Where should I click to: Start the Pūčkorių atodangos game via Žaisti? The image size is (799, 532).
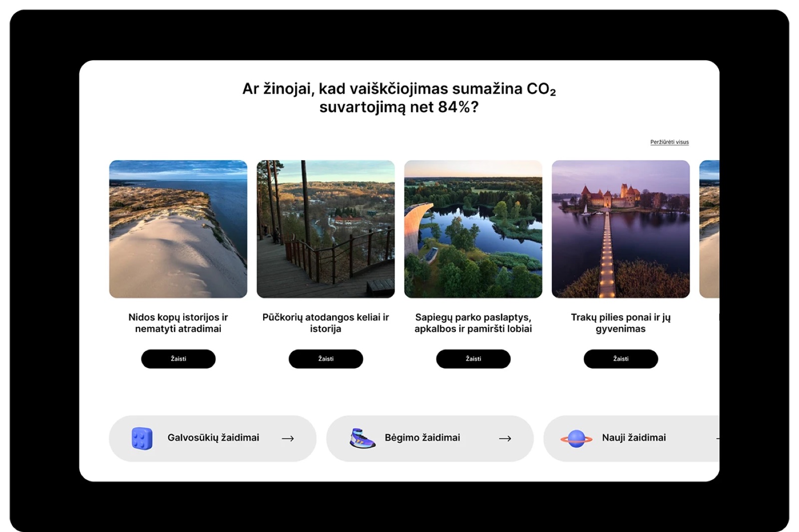tap(326, 359)
